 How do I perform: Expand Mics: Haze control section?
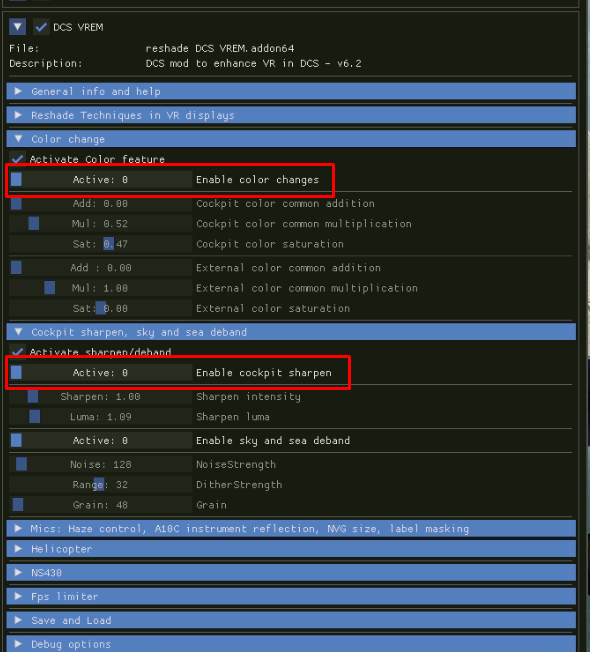click(x=291, y=529)
